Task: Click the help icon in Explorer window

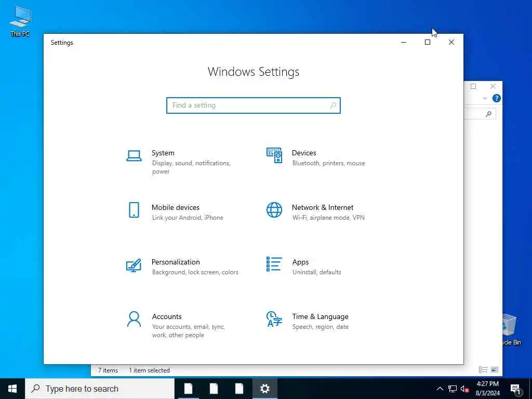Action: click(x=496, y=98)
